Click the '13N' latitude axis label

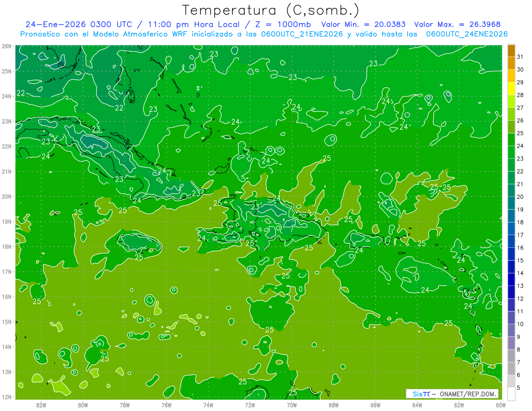coord(6,372)
